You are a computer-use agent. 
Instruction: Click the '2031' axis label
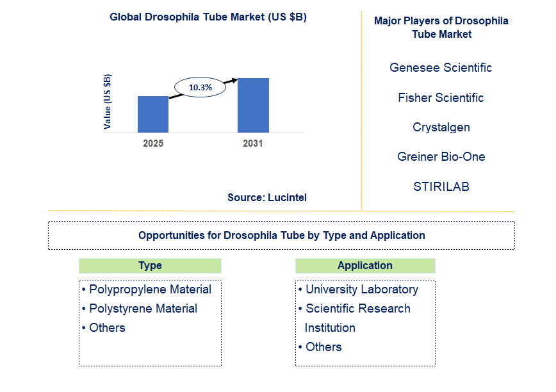pos(253,143)
